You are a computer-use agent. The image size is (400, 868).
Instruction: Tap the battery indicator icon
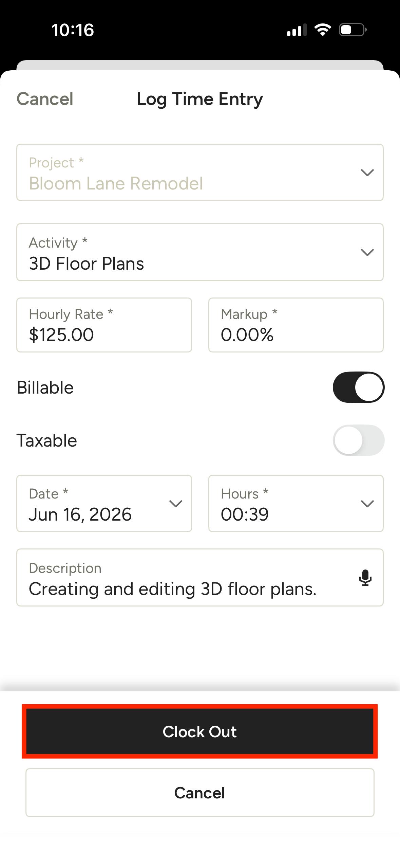click(353, 30)
